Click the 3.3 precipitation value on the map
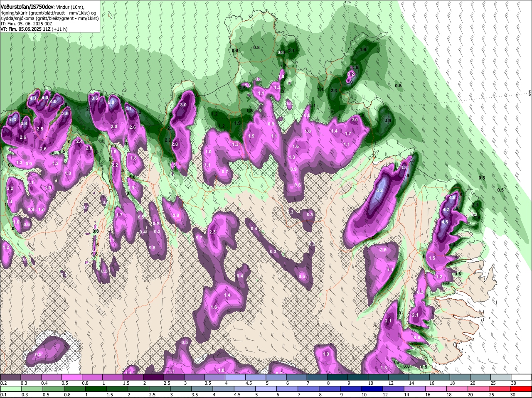 [403, 167]
